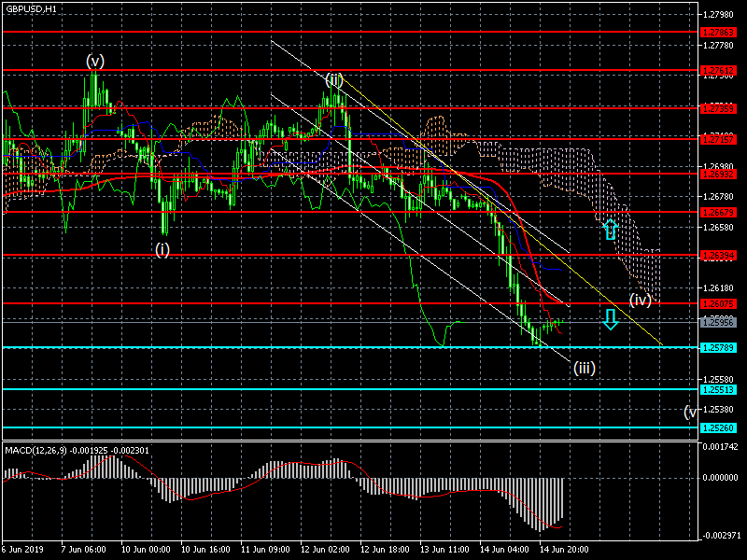The width and height of the screenshot is (747, 560).
Task: Click the 12 Jun 18:00 time label
Action: (385, 549)
